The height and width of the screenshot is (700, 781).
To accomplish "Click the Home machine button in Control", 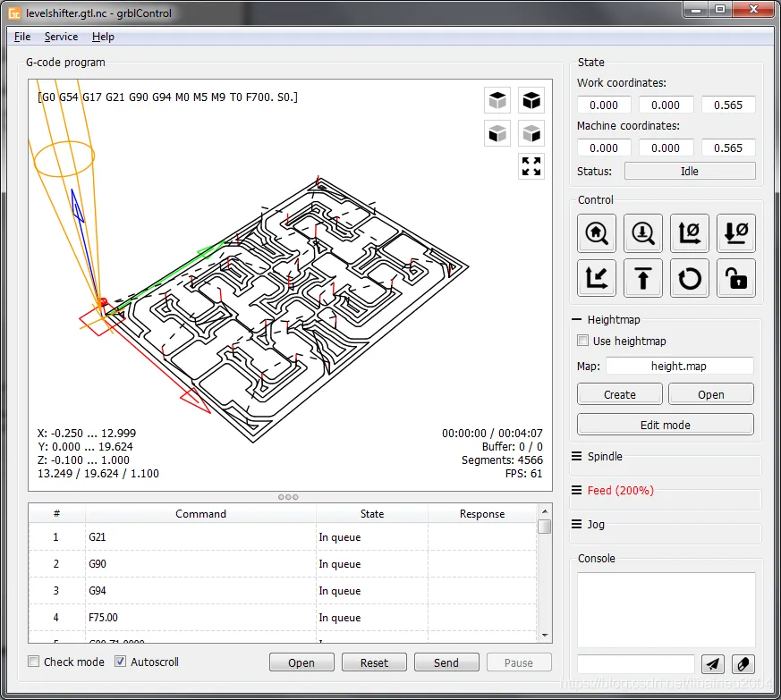I will point(597,232).
